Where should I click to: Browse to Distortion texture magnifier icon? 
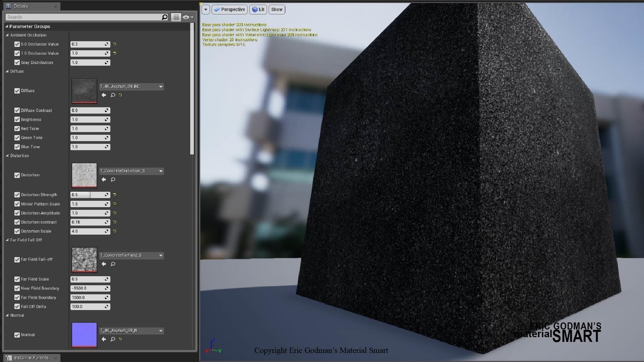click(113, 180)
